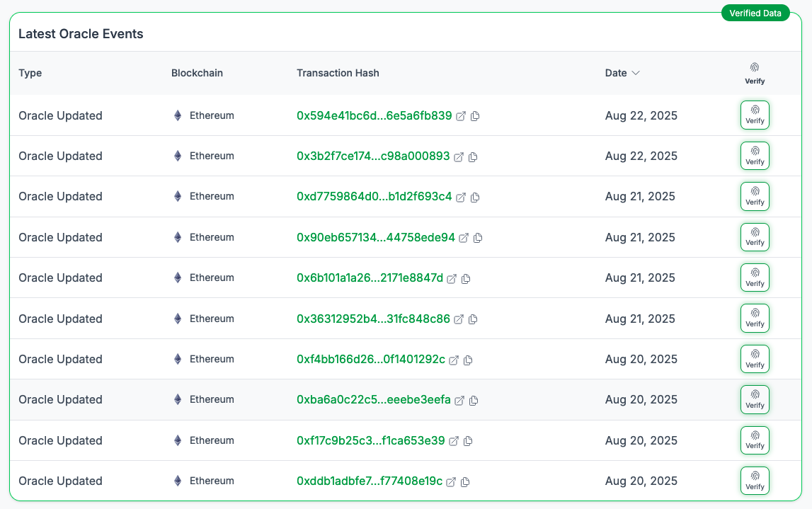Copy the 0x6b101a1a26 transaction hash

point(466,279)
